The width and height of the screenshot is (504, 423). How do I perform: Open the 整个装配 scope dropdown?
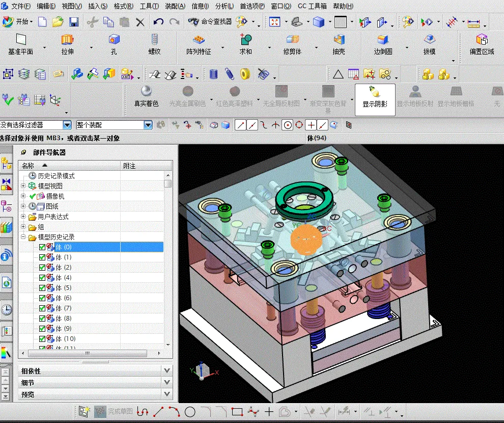[x=148, y=125]
